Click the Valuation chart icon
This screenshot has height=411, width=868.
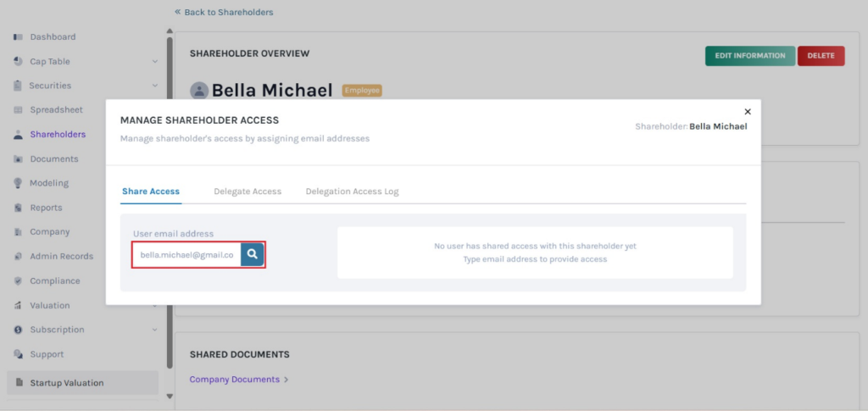[18, 305]
